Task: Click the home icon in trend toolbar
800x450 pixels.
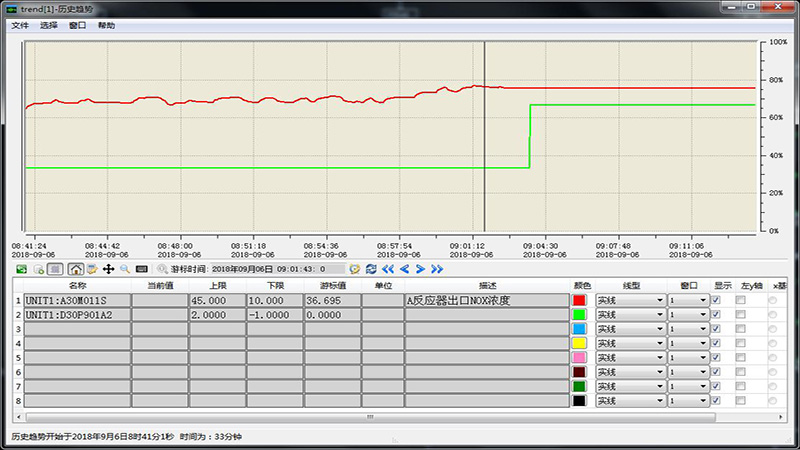Action: coord(76,269)
